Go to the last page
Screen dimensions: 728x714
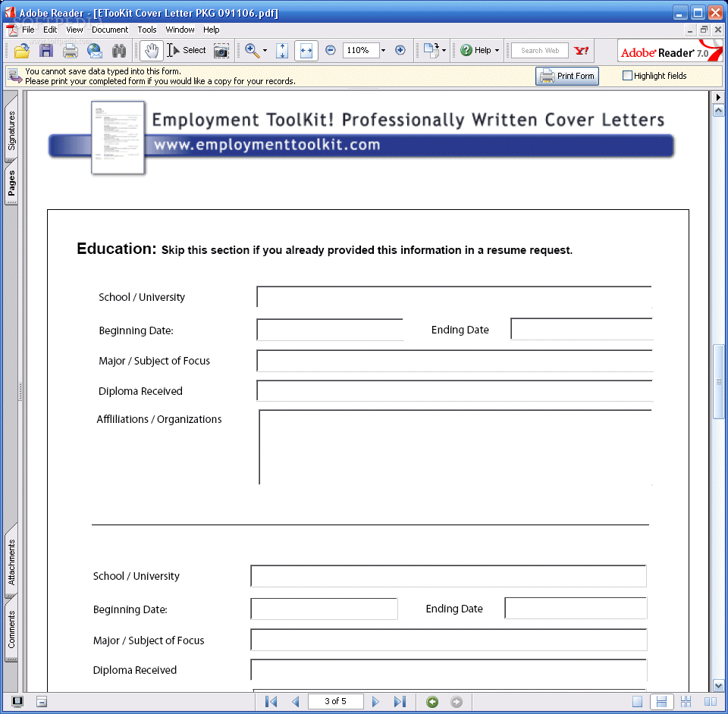(x=400, y=701)
